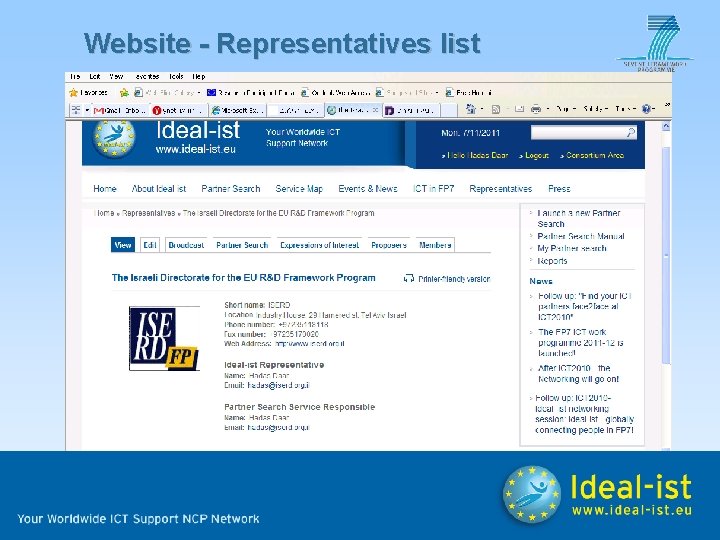Click the RSS feeds icon
The image size is (720, 540).
tap(496, 109)
